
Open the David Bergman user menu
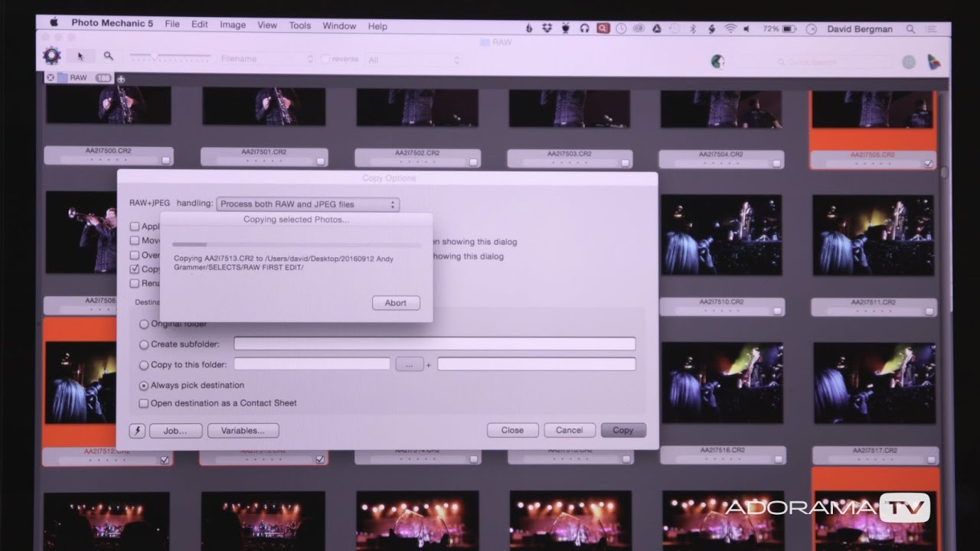[861, 29]
